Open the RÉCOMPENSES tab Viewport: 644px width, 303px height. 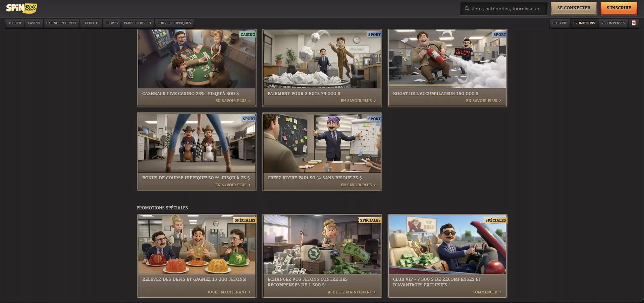coord(613,23)
